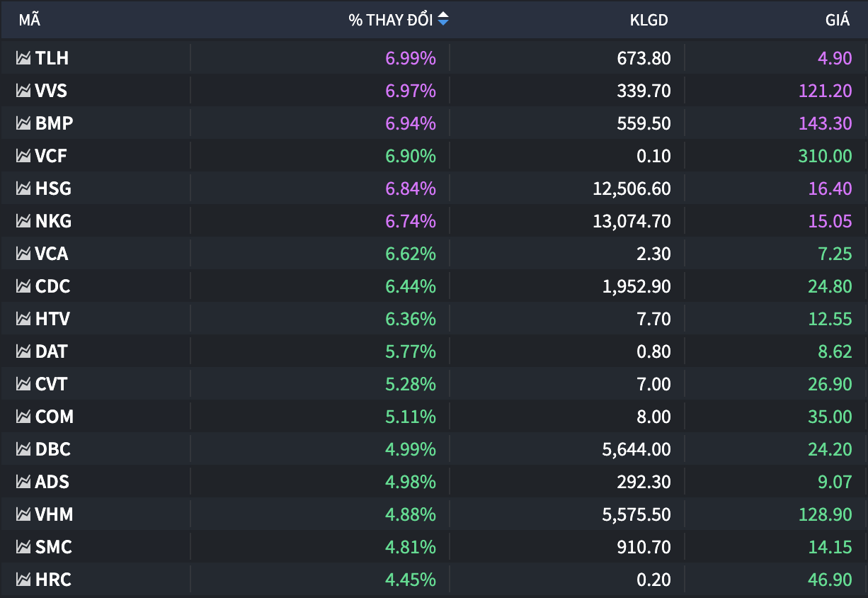Open the VHM chart icon
Image resolution: width=868 pixels, height=598 pixels.
pos(23,514)
